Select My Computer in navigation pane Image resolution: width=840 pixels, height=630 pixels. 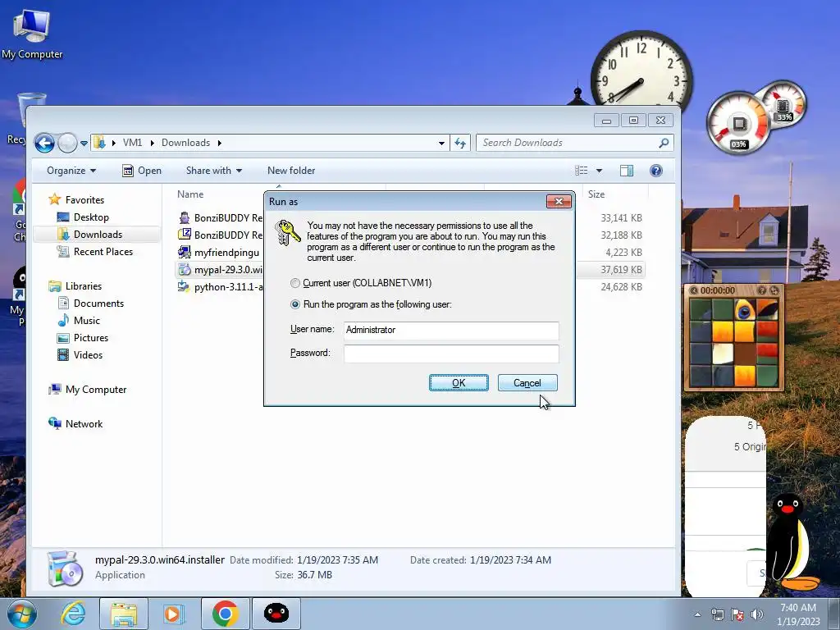pyautogui.click(x=96, y=390)
